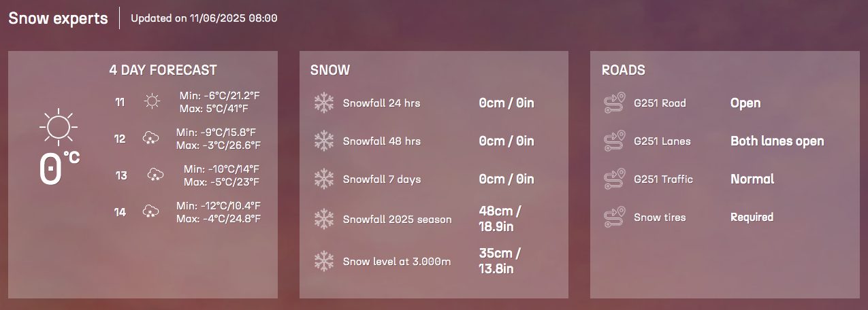Click the snowflake icon beside Snow level at 3.000m

(323, 261)
